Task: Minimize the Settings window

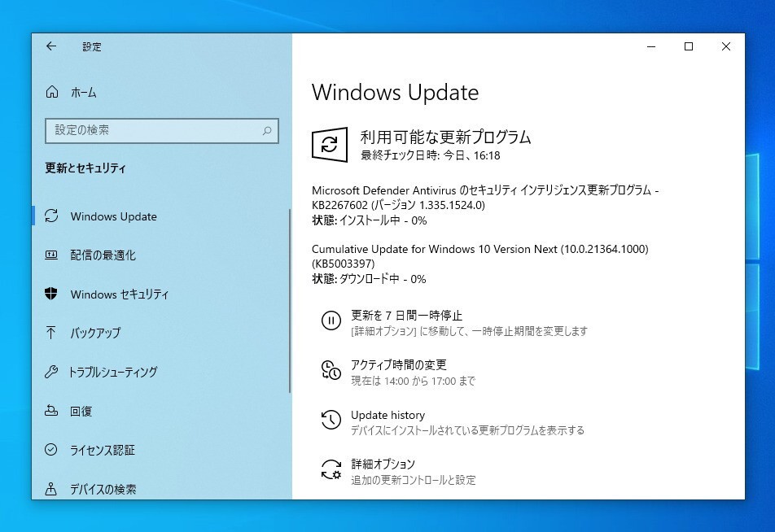Action: click(651, 46)
